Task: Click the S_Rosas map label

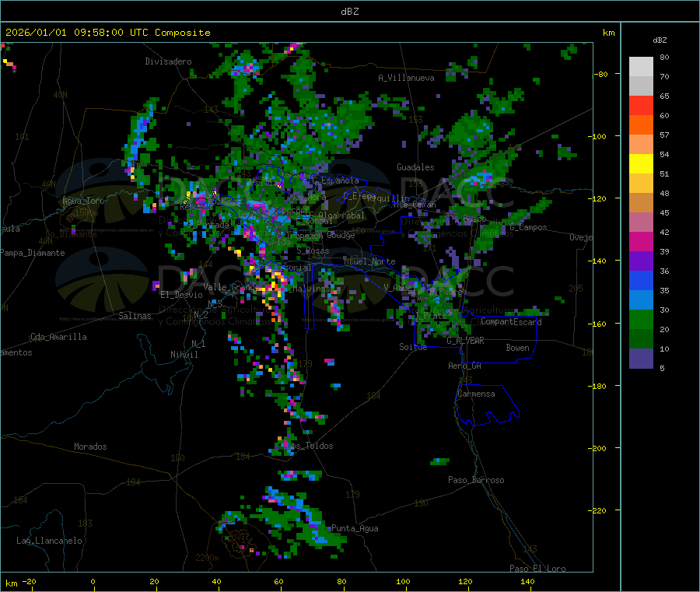Action: pyautogui.click(x=313, y=251)
